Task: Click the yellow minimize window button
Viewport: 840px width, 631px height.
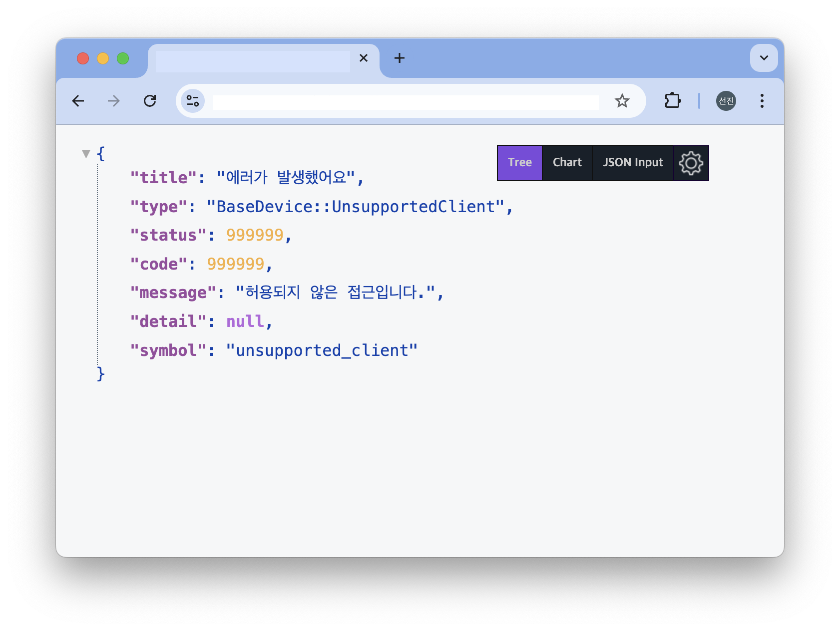Action: [103, 58]
